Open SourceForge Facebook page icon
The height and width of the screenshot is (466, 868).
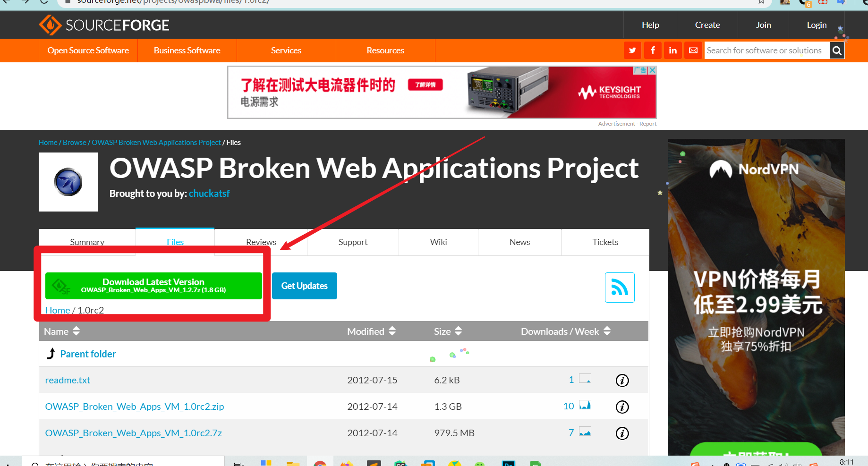pyautogui.click(x=653, y=51)
